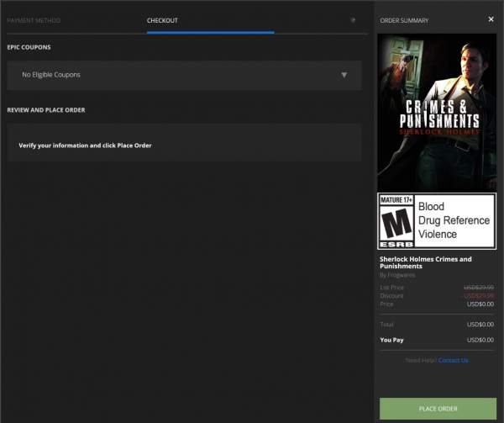The image size is (504, 423).
Task: Click the 'By Frogwares' developer text
Action: (x=397, y=275)
